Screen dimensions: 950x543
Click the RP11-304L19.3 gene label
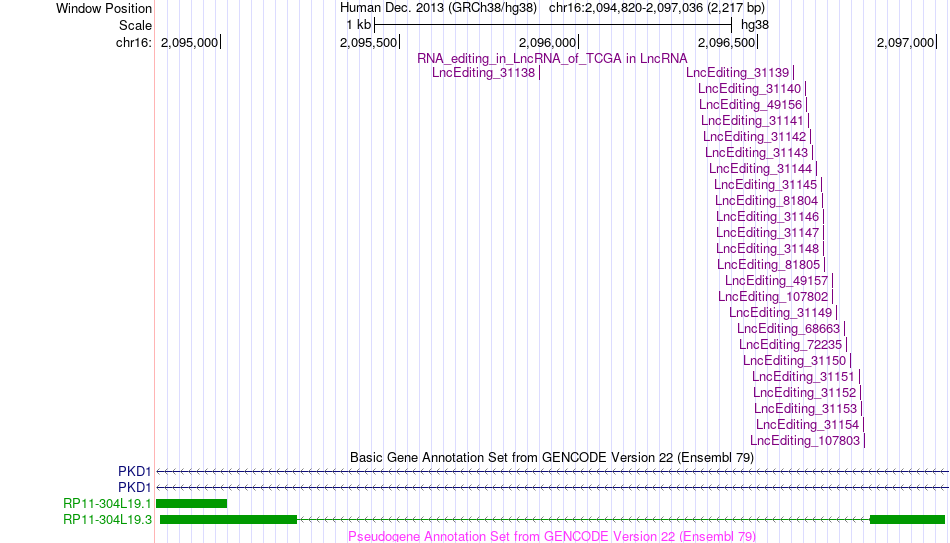click(107, 519)
